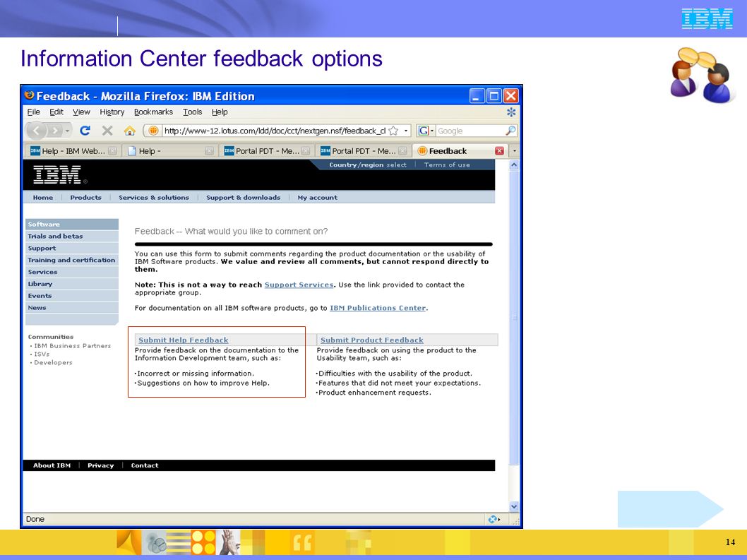This screenshot has height=560, width=747.
Task: Click the search magnifier icon
Action: [510, 131]
